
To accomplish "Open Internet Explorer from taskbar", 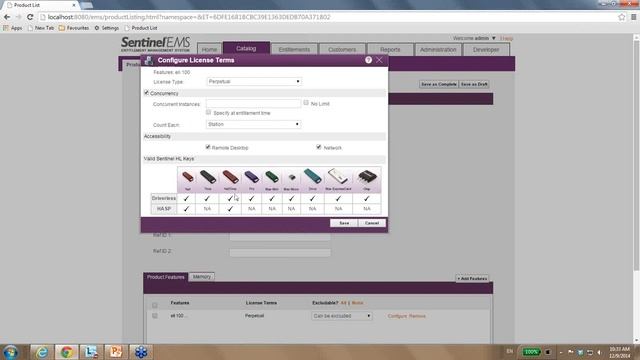I will (42, 352).
